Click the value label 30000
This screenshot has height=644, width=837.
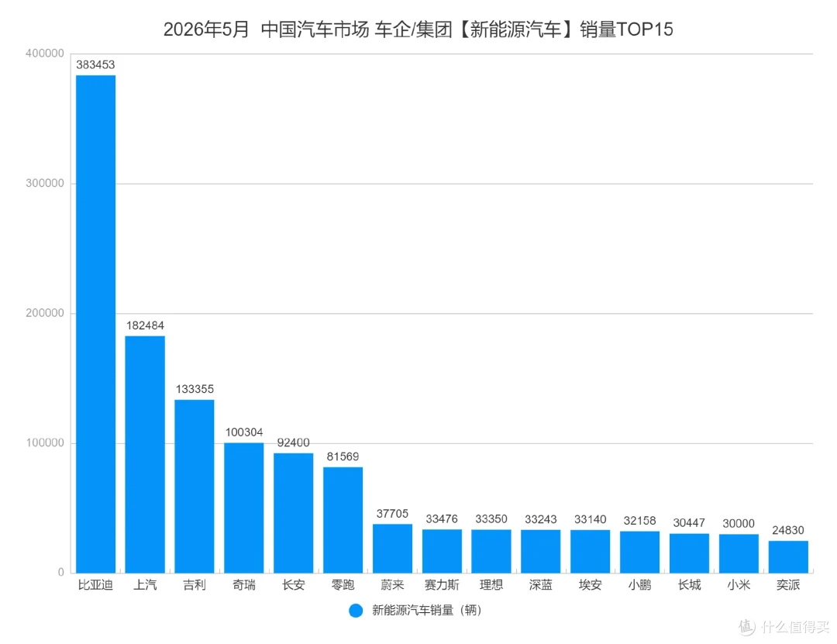pos(739,523)
